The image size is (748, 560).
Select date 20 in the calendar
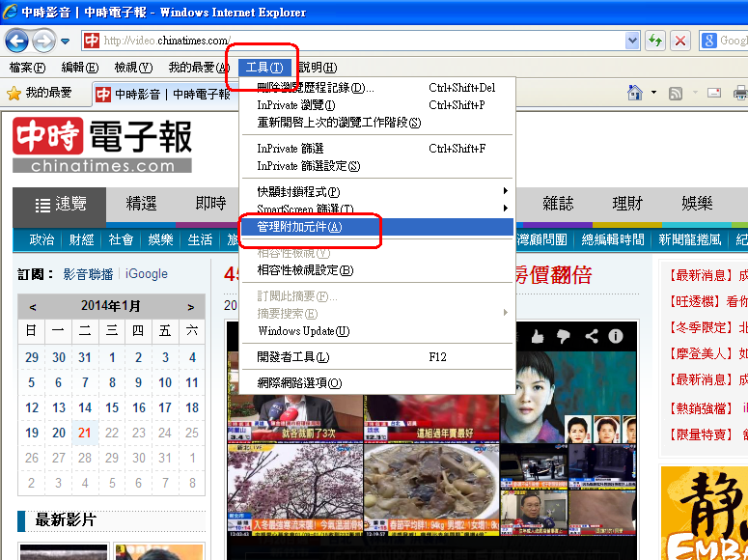(x=59, y=433)
